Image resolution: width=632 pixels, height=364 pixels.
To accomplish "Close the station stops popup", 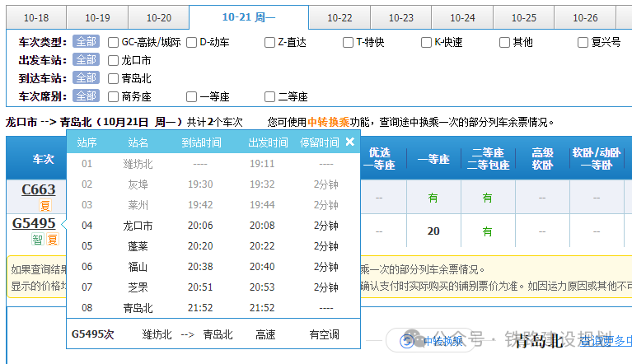I will coord(349,142).
